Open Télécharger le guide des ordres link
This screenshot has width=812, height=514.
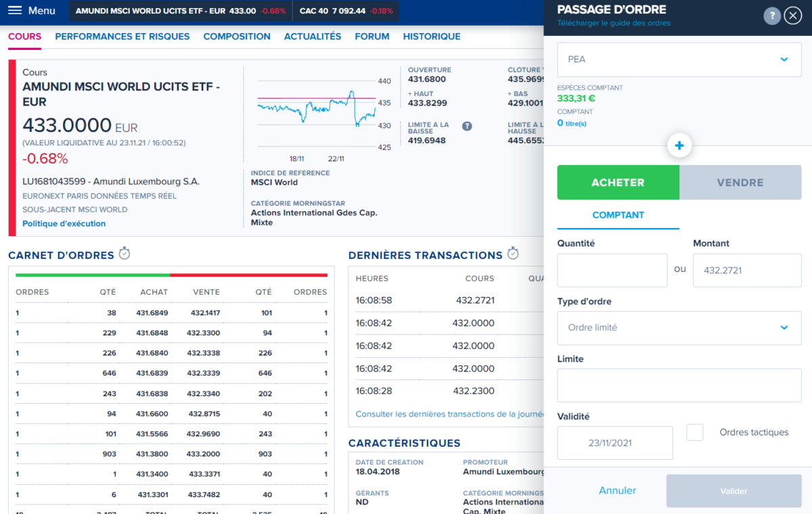click(x=614, y=23)
